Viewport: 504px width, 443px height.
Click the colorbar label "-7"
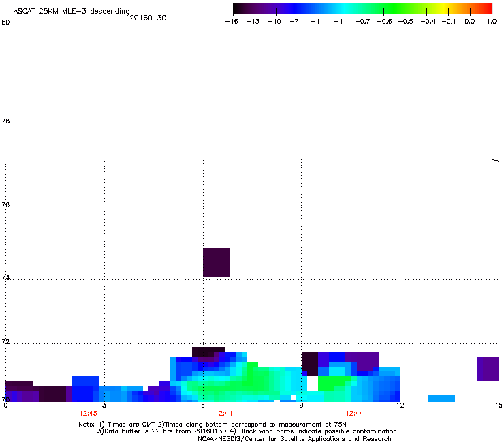tap(294, 22)
